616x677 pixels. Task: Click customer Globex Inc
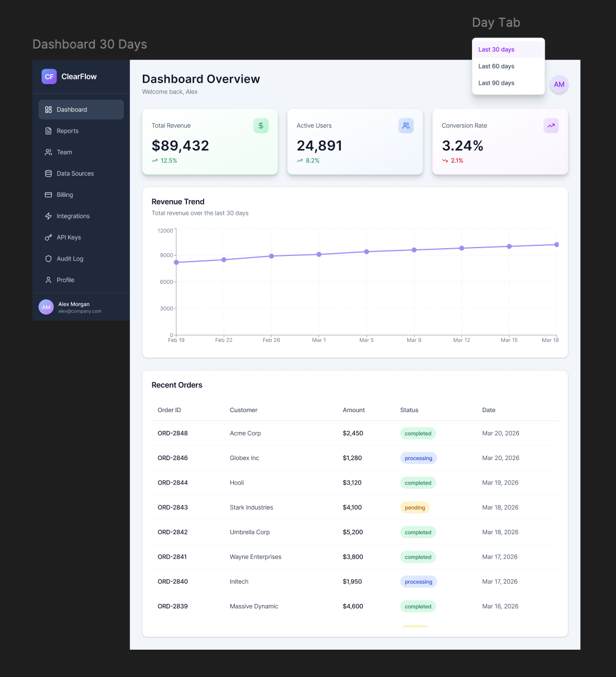click(244, 458)
